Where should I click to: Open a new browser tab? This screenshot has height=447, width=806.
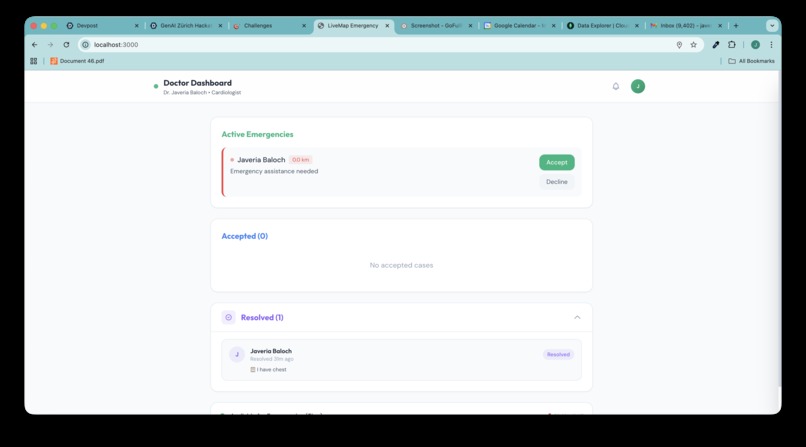[x=736, y=26]
